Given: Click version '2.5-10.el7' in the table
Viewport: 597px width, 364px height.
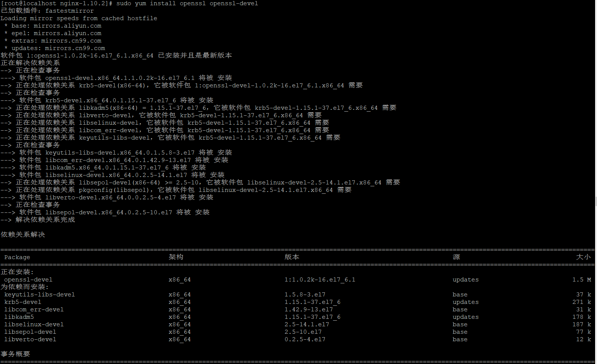Looking at the screenshot, I should (303, 332).
